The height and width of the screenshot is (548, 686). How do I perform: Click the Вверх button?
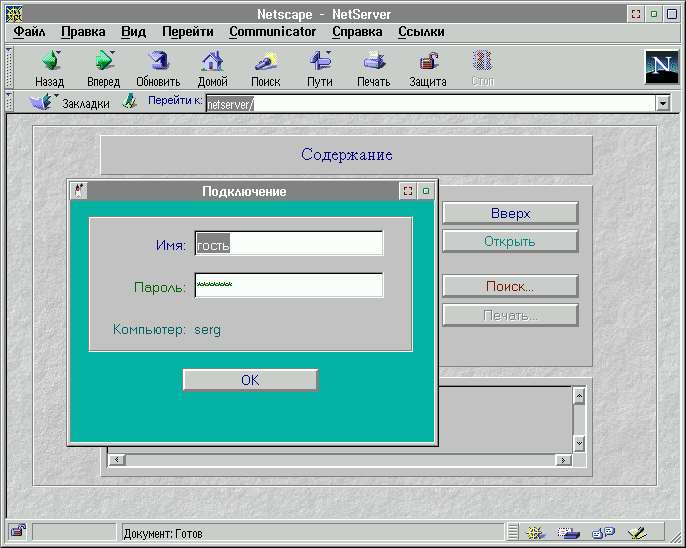coord(510,213)
